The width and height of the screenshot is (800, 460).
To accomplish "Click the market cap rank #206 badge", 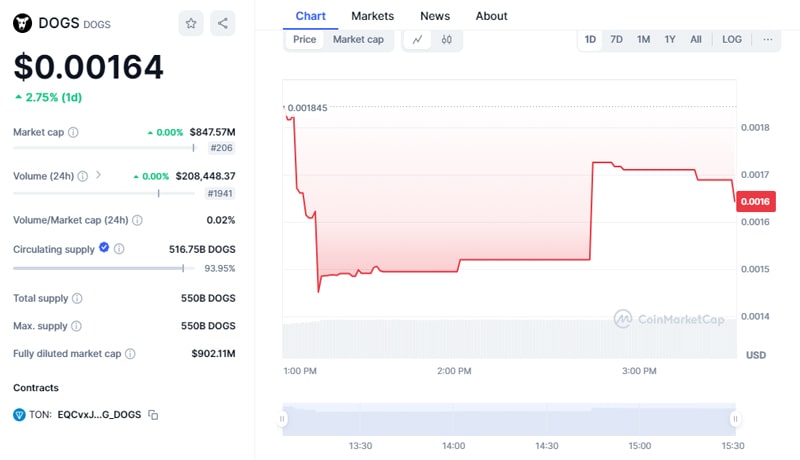I will point(221,148).
